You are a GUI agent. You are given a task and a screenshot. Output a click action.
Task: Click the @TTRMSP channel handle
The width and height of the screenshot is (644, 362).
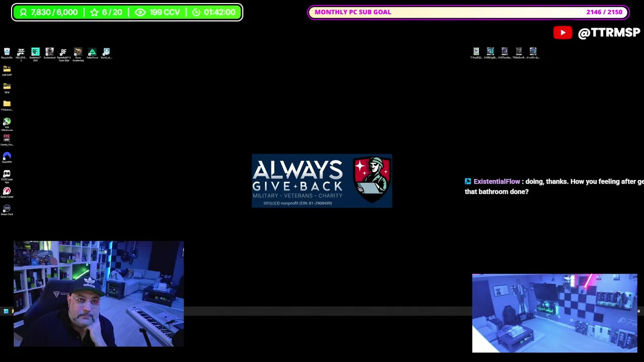(x=609, y=33)
